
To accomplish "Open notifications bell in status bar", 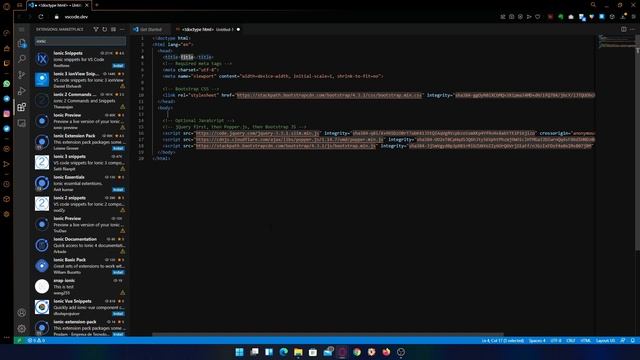I will click(x=633, y=340).
